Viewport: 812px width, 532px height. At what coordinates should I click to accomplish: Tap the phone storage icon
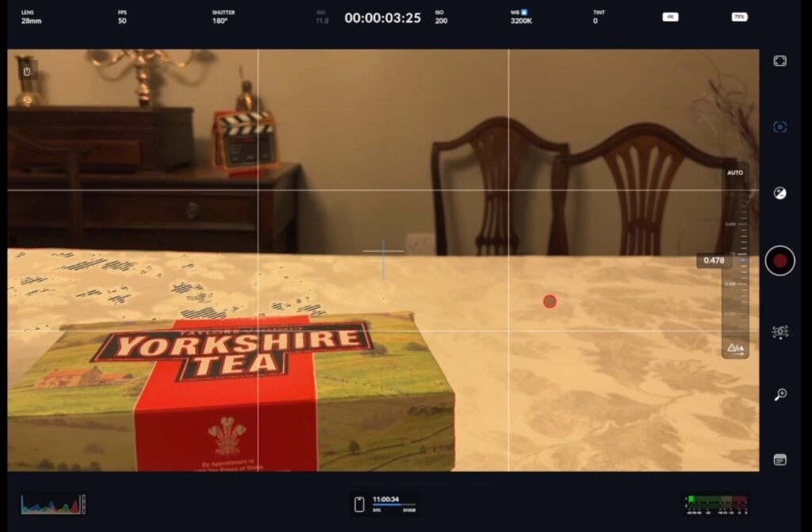click(359, 504)
